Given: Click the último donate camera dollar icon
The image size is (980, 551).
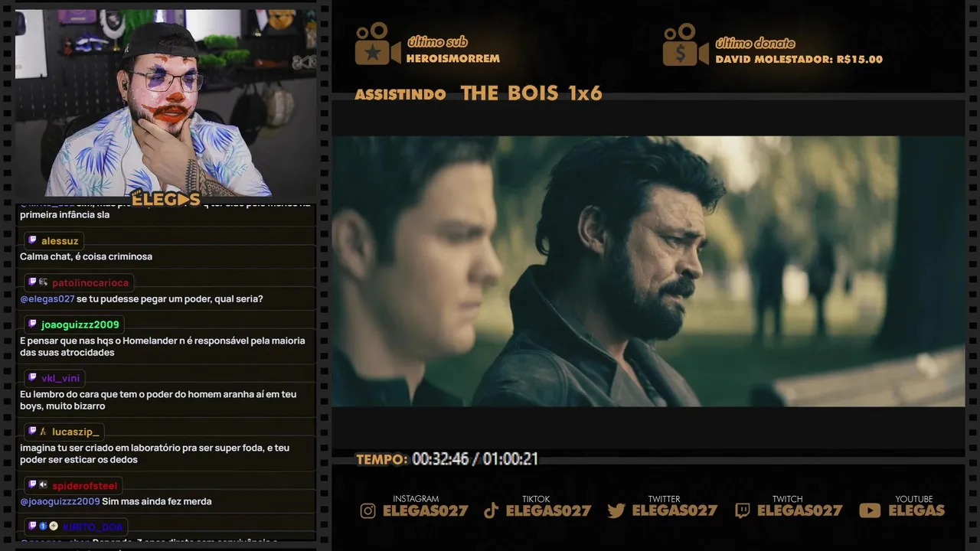Looking at the screenshot, I should (685, 44).
